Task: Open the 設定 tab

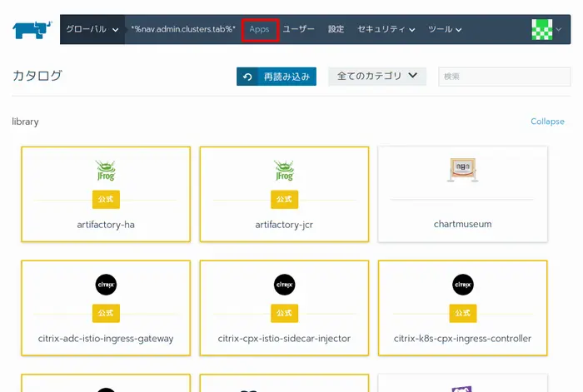Action: [x=336, y=29]
